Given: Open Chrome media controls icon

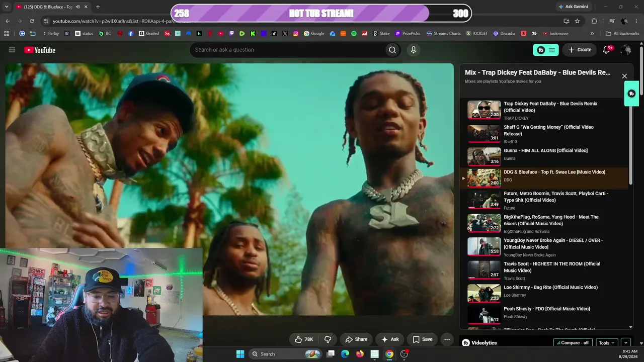Looking at the screenshot, I should point(612,21).
